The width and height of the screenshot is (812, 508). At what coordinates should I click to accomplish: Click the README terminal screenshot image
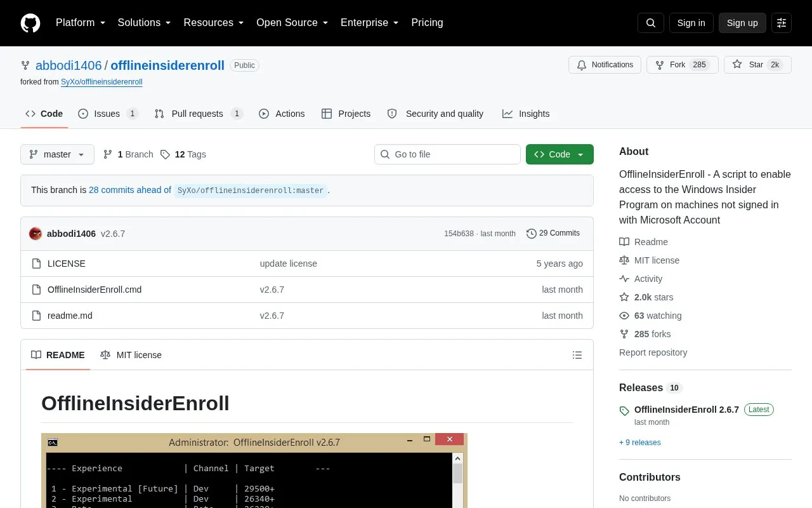[254, 471]
